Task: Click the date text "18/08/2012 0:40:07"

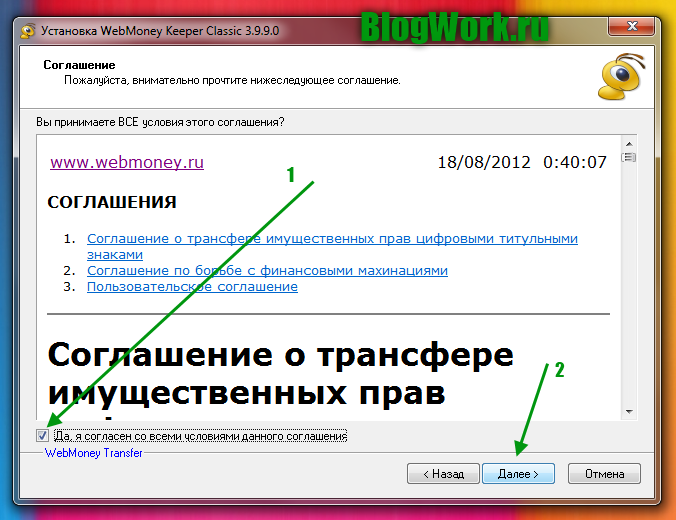Action: click(522, 163)
